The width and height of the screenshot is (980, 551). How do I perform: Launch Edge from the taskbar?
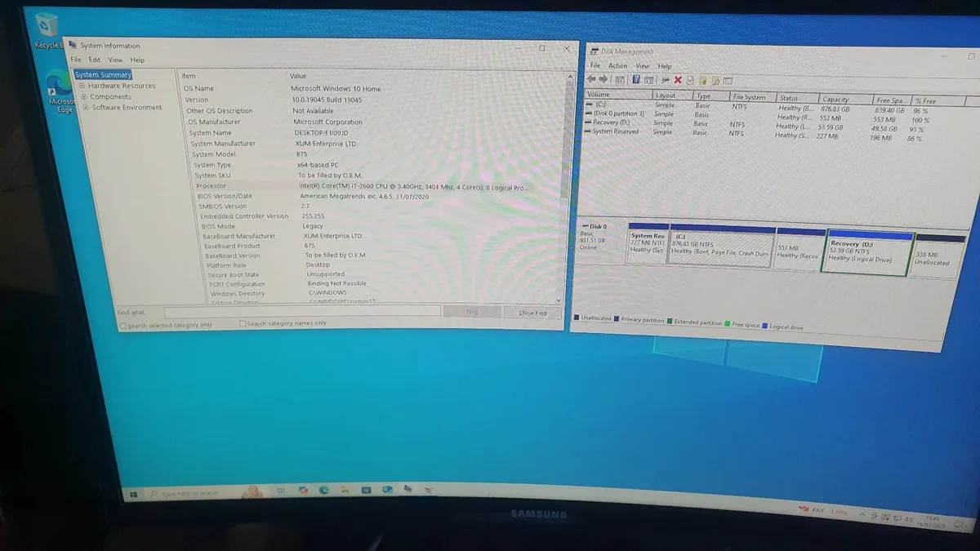point(324,490)
